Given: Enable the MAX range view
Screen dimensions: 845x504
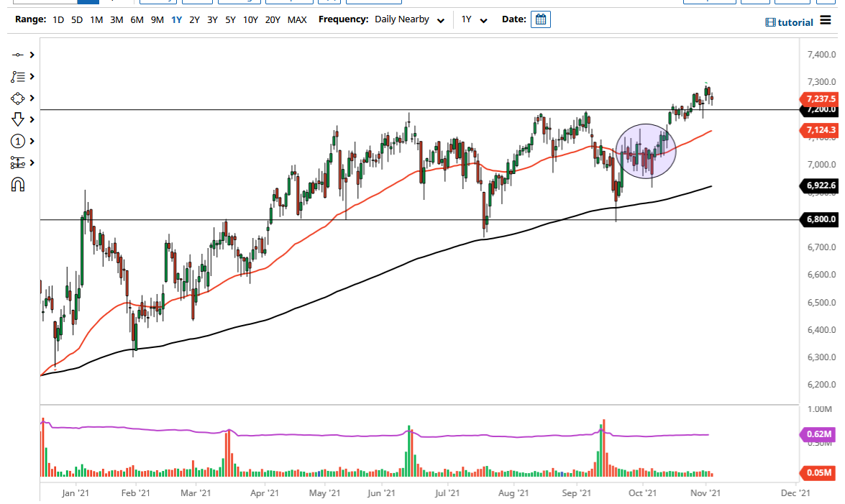Looking at the screenshot, I should [x=297, y=20].
